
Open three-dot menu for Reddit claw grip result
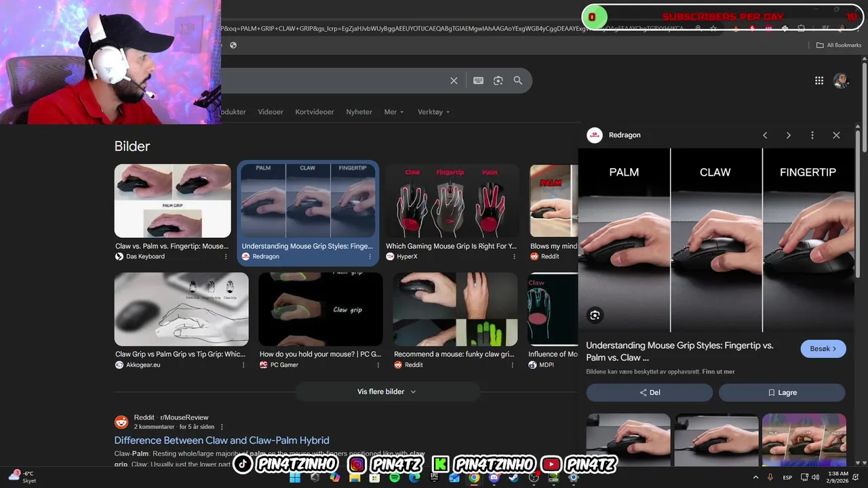point(513,365)
